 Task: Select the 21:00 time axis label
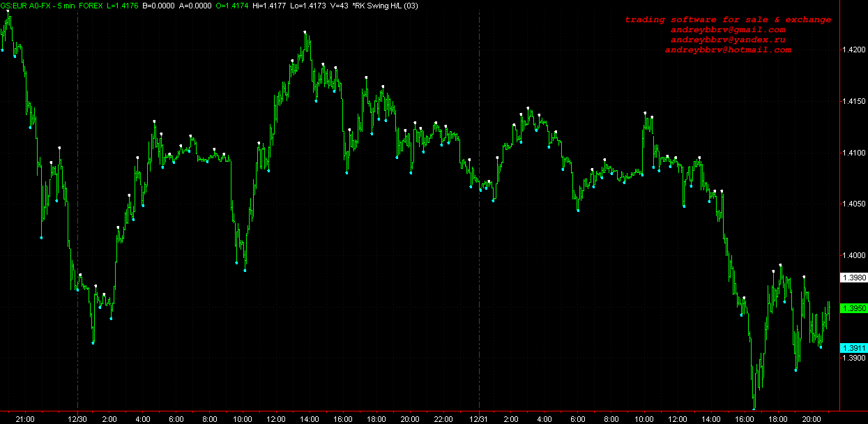pyautogui.click(x=25, y=419)
